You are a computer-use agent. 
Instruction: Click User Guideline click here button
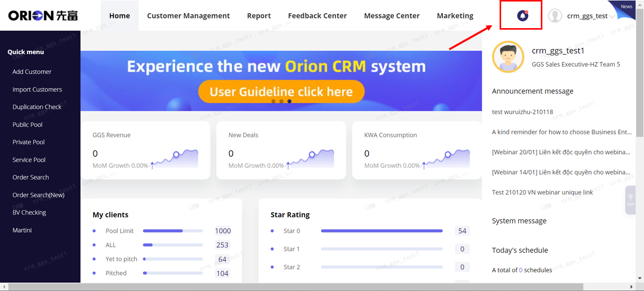coord(281,92)
